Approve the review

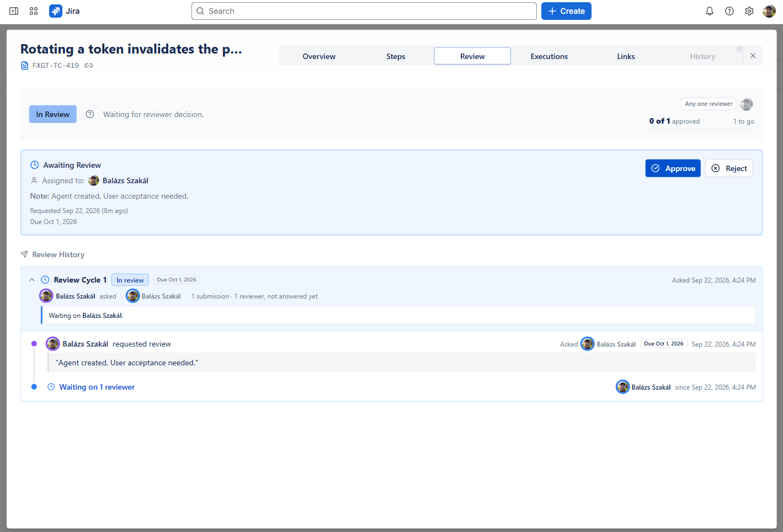[x=673, y=168]
